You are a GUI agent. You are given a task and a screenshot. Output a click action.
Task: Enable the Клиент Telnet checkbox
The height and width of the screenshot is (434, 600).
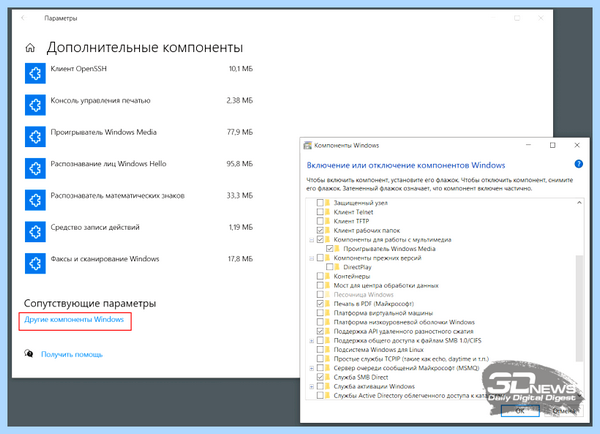(320, 212)
